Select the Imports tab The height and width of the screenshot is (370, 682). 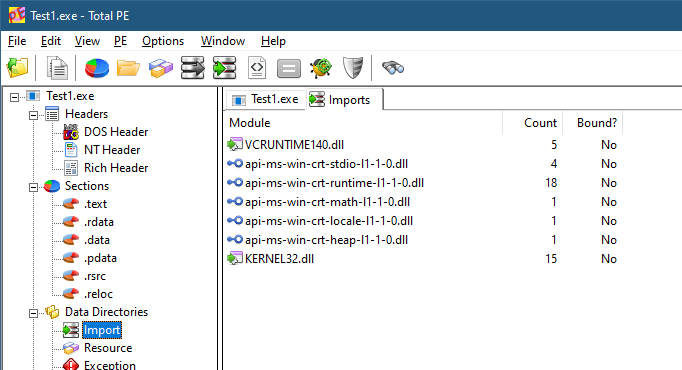345,100
